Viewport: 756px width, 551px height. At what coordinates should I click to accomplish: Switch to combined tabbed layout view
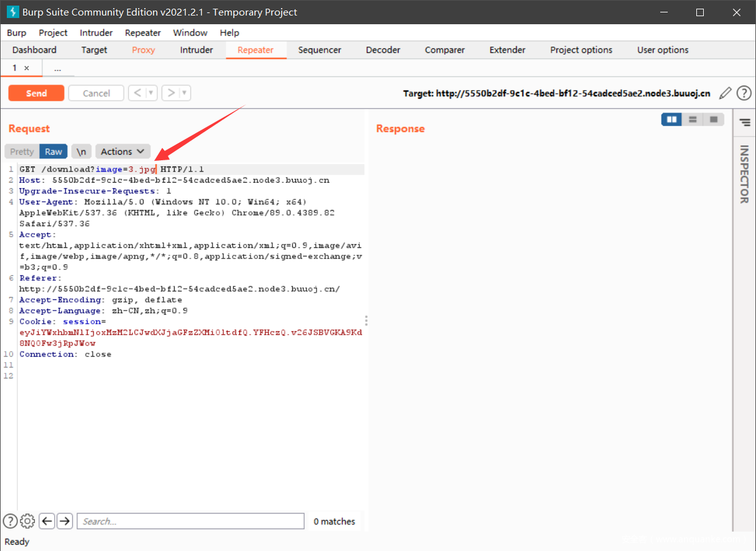713,119
